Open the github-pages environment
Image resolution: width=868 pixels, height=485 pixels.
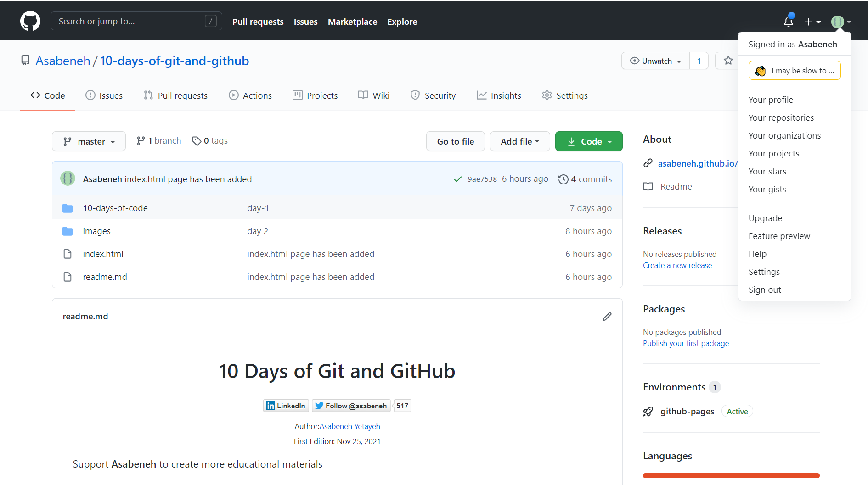[x=687, y=411]
